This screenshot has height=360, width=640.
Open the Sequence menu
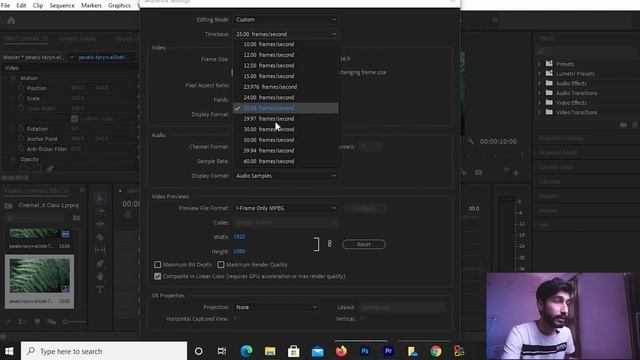pyautogui.click(x=62, y=5)
